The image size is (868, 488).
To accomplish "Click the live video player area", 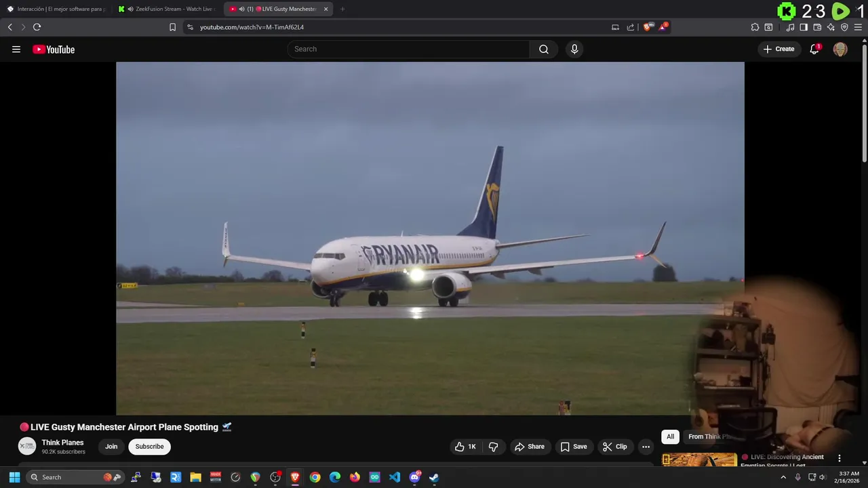I will (x=430, y=238).
